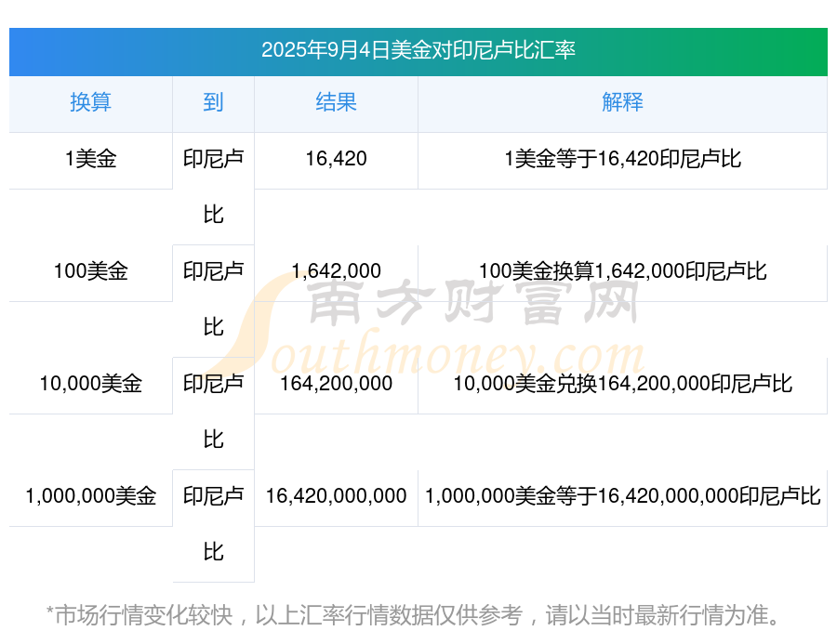The height and width of the screenshot is (644, 837).
Task: Click explanation 100美金换算1,642,000印尼卢比
Action: [x=622, y=271]
